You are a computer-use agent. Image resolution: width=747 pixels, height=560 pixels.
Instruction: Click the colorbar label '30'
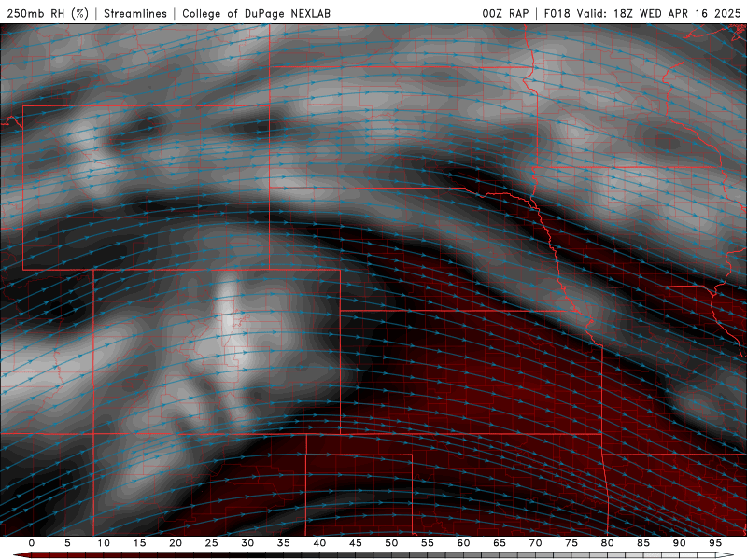pos(247,543)
